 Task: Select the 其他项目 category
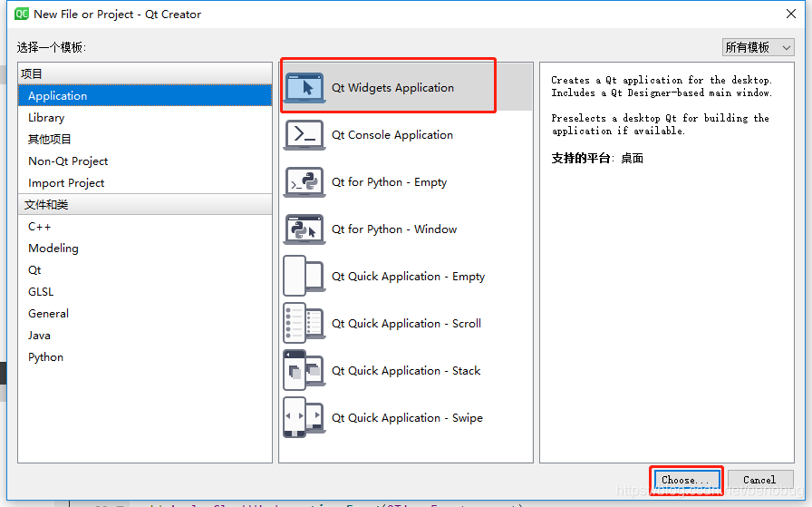[145, 140]
